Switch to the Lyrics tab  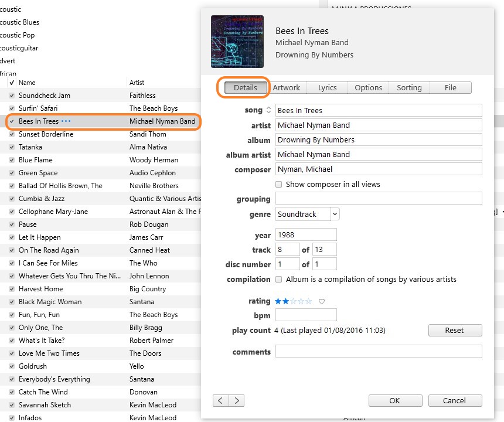point(327,87)
